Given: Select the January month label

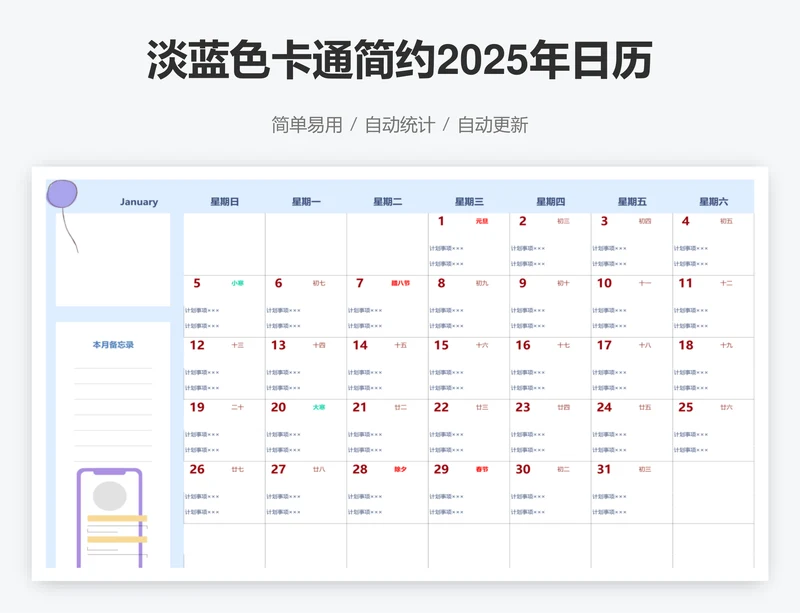Looking at the screenshot, I should (139, 202).
